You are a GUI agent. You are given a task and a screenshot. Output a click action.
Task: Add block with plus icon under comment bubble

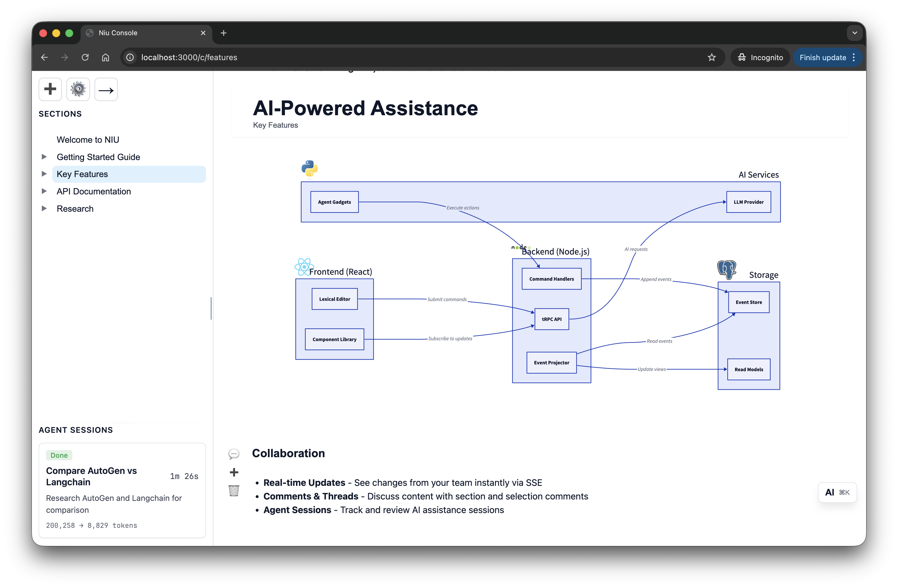pyautogui.click(x=234, y=472)
